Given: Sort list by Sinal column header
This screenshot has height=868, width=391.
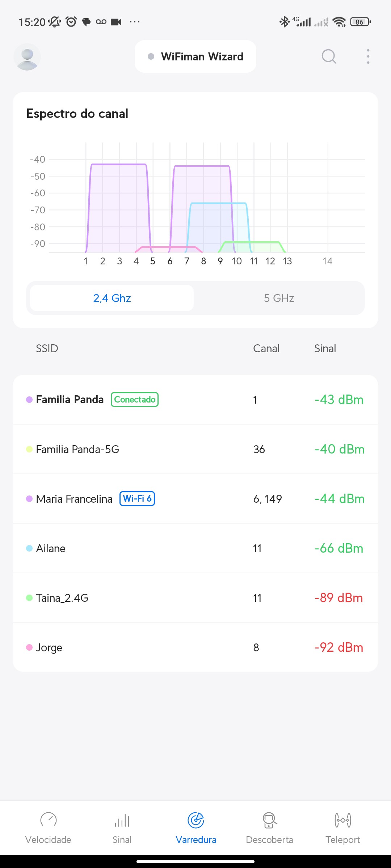Looking at the screenshot, I should click(325, 349).
